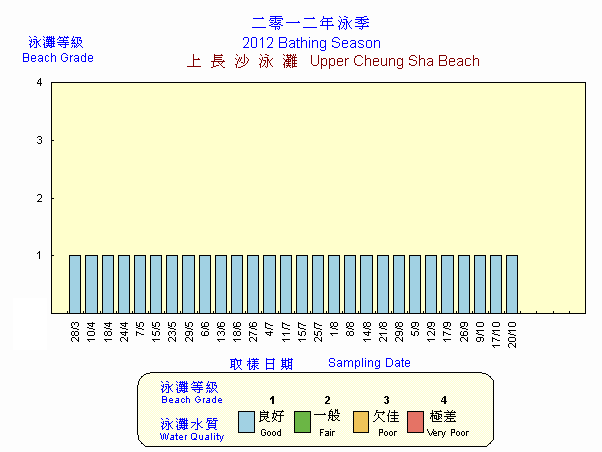This screenshot has width=602, height=452.
Task: Click the 'Upper Cheung Sha Beach' heading
Action: tap(395, 61)
